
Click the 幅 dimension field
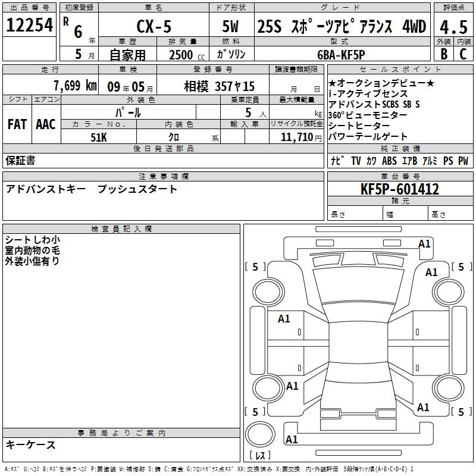click(x=406, y=213)
